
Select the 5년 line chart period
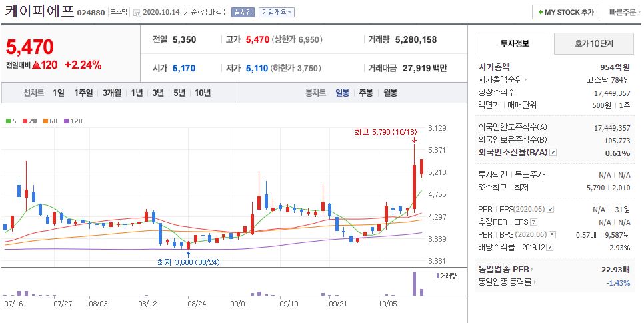[x=179, y=93]
